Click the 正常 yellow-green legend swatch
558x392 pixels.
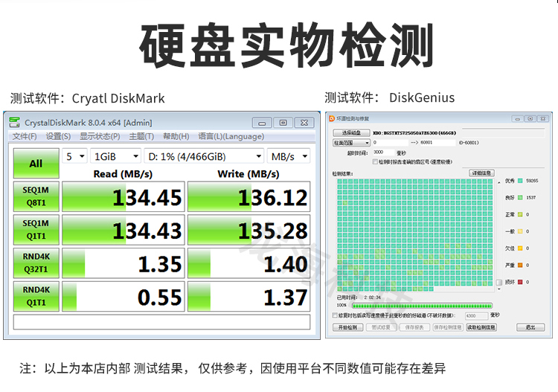(x=520, y=214)
